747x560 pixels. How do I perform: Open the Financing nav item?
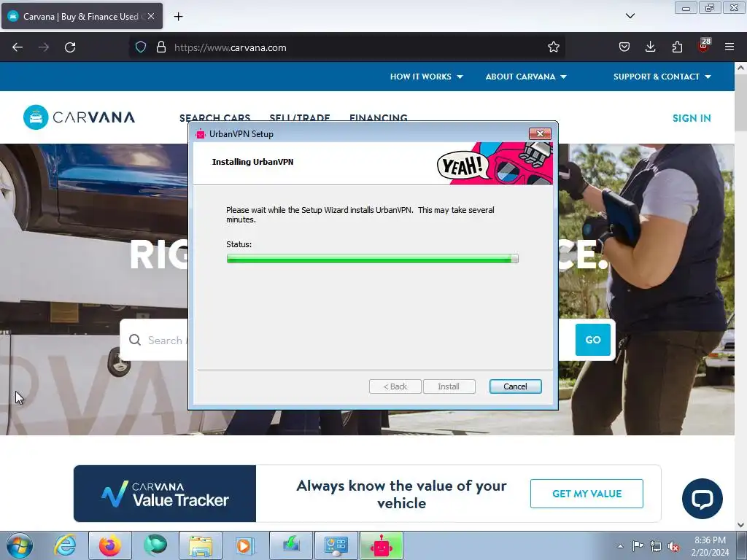point(379,117)
